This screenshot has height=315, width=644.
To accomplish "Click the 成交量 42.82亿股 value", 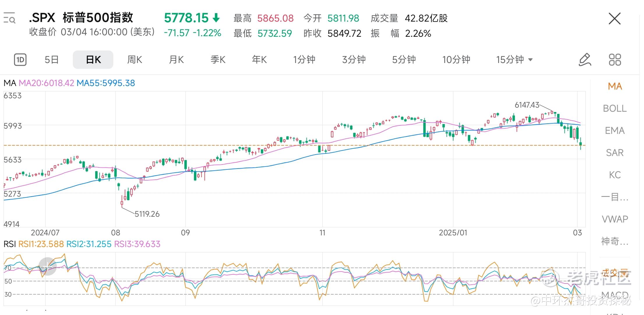I will tap(426, 18).
